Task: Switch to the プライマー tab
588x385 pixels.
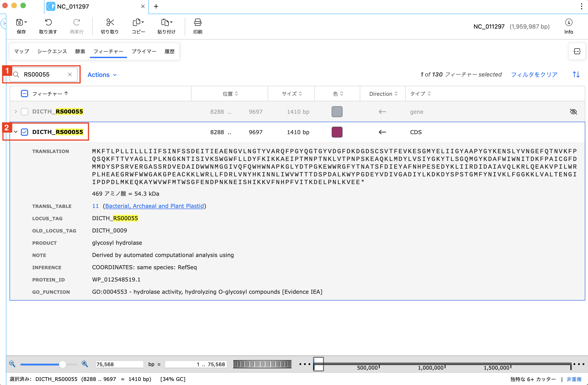Action: pyautogui.click(x=144, y=52)
